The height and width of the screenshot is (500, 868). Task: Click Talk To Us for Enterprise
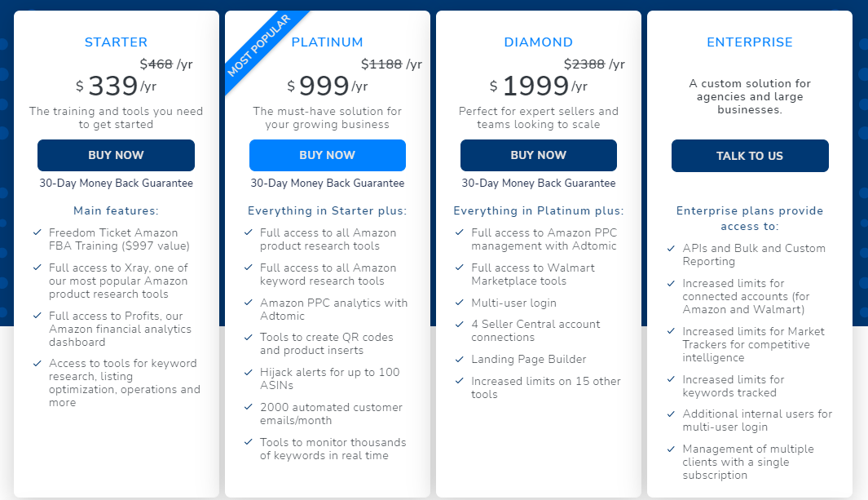pyautogui.click(x=750, y=156)
